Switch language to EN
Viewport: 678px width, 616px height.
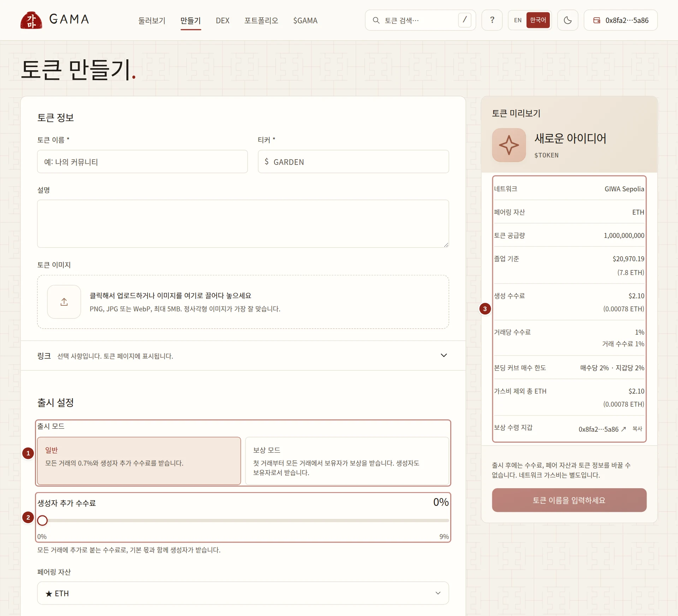click(518, 20)
